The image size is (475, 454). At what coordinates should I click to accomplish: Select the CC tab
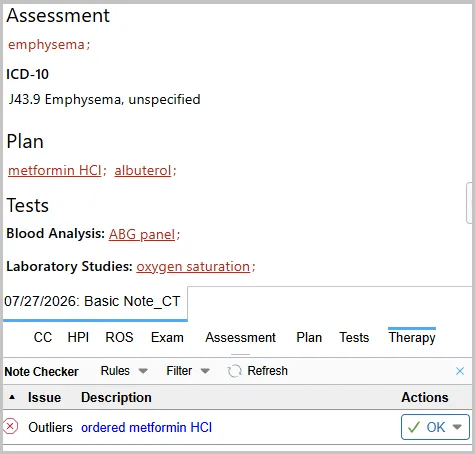tap(43, 337)
